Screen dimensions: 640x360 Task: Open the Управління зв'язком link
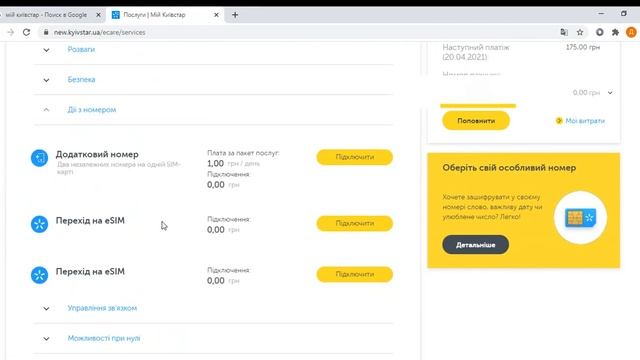point(102,308)
